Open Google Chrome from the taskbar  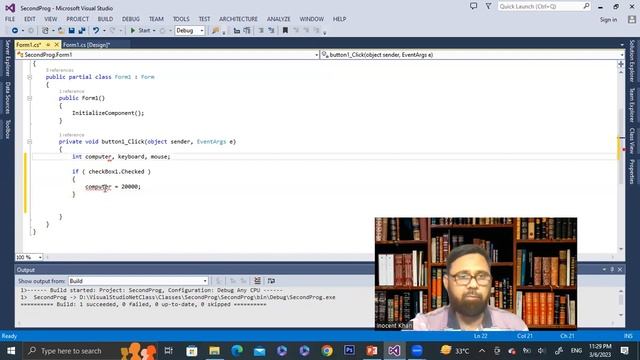[x=327, y=351]
